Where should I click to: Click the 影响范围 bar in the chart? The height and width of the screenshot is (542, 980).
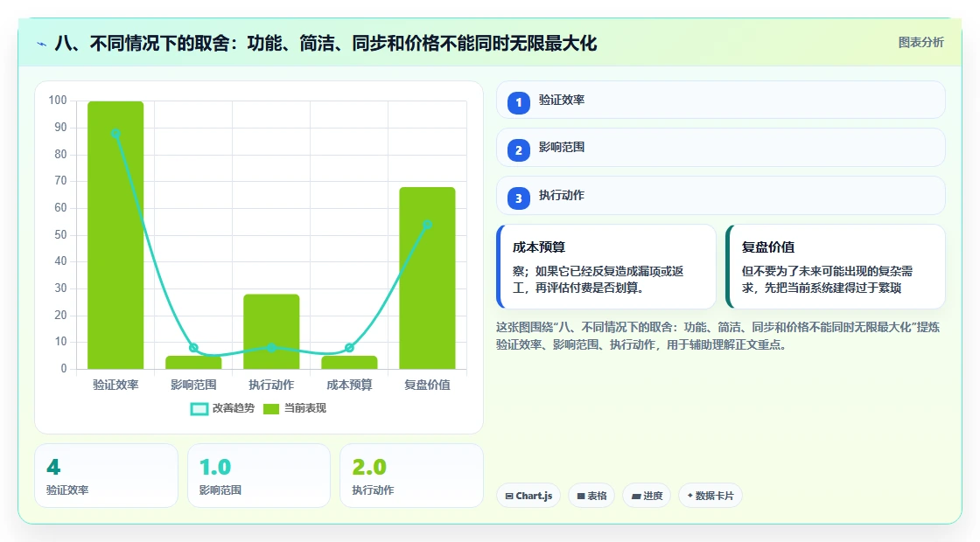[193, 362]
